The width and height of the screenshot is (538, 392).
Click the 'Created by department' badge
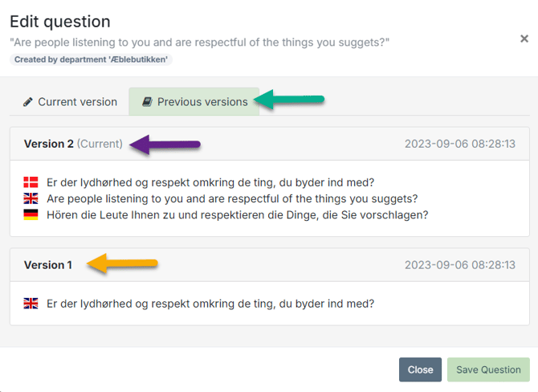point(91,59)
